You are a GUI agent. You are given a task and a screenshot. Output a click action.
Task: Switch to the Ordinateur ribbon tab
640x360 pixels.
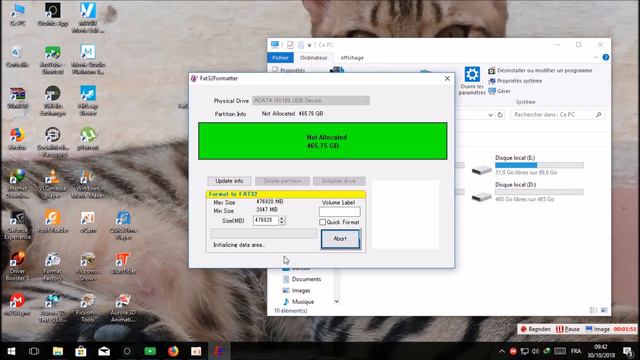click(313, 58)
